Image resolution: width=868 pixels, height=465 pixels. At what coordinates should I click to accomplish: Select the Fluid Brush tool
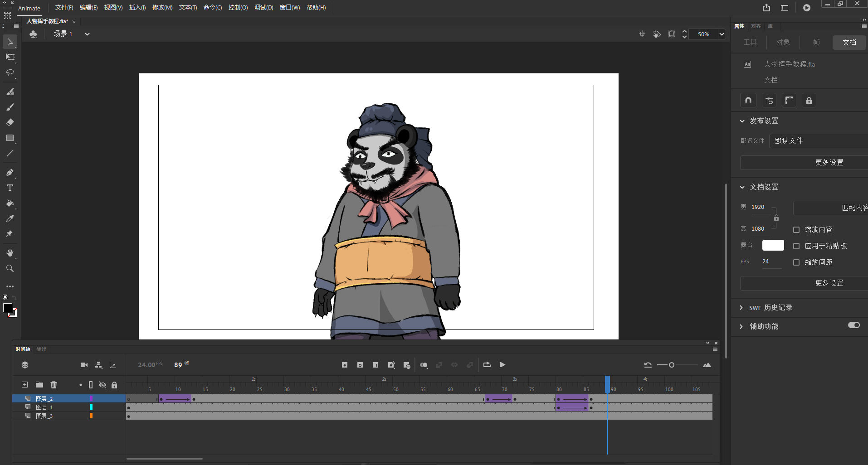click(10, 92)
